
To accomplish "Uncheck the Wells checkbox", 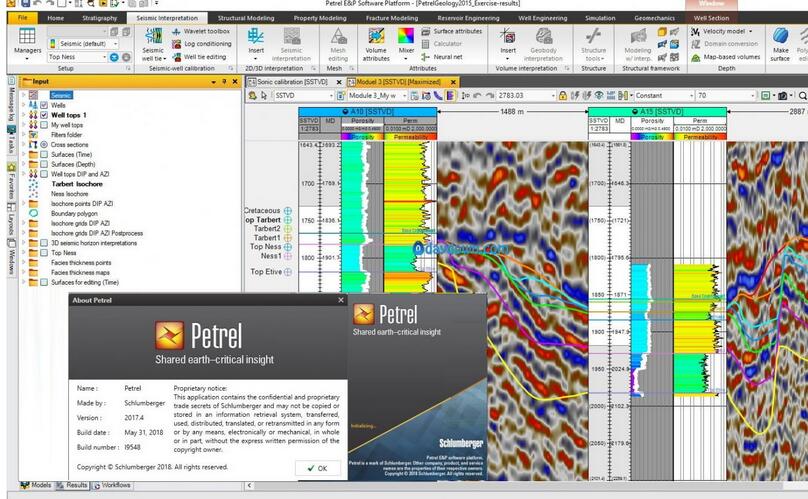I will [44, 105].
